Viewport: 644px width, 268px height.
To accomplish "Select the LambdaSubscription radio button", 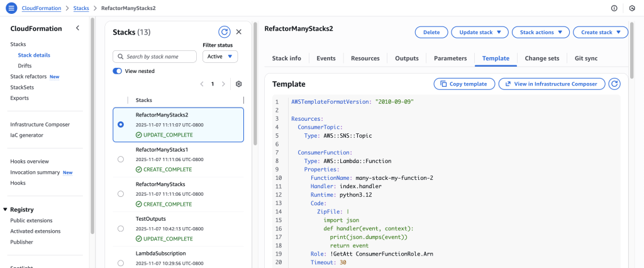I will (x=121, y=263).
